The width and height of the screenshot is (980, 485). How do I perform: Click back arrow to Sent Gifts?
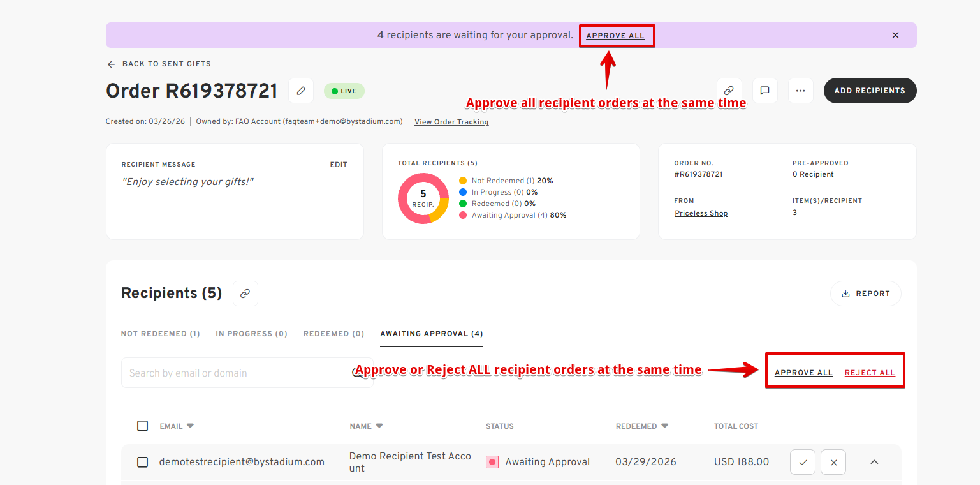[x=111, y=64]
